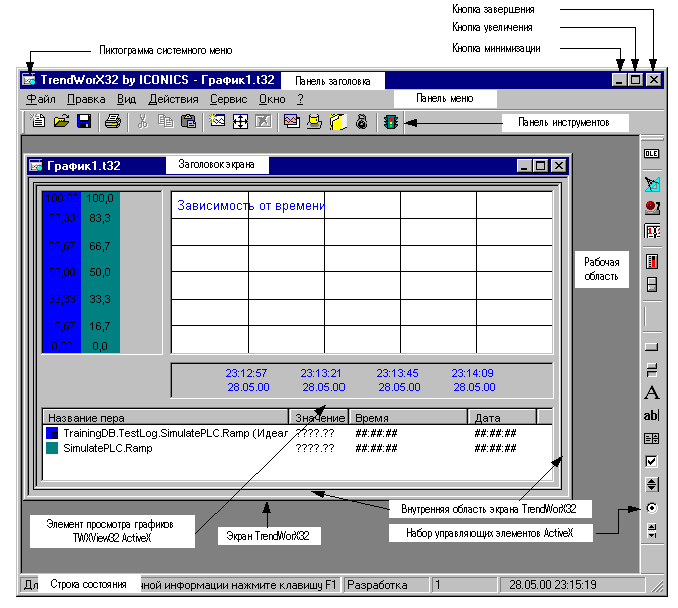Select the scrollbar control tool at toolbox bottom
This screenshot has width=678, height=608.
coord(652,531)
